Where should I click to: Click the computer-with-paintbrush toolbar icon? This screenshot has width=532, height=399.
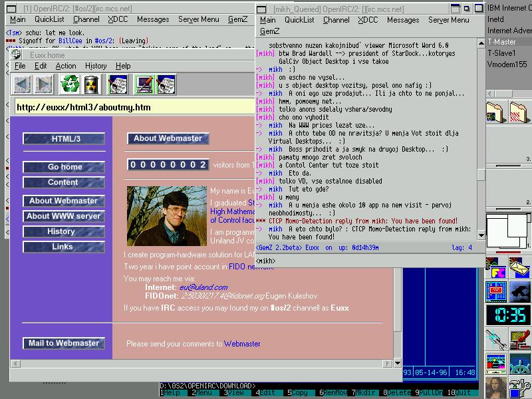tap(145, 84)
